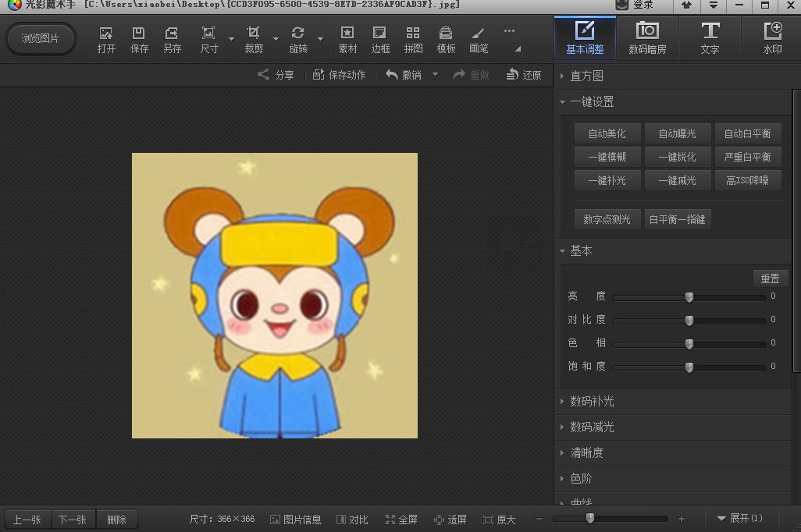Open the 画笔 brush tool
The image size is (801, 532).
point(478,39)
